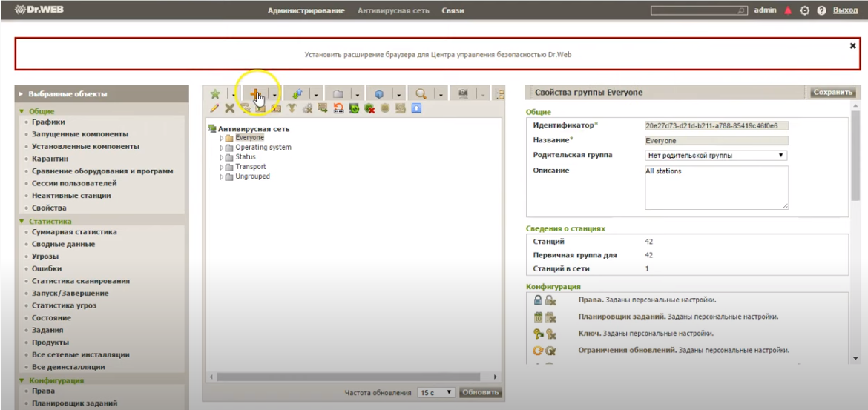Click the green-blue arrows data exchange icon
Viewport: 868px width, 410px height.
(x=297, y=94)
